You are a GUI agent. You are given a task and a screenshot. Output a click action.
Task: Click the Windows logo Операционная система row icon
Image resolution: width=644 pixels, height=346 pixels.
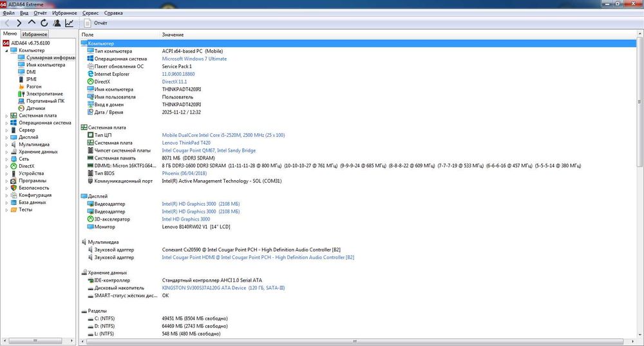click(90, 59)
